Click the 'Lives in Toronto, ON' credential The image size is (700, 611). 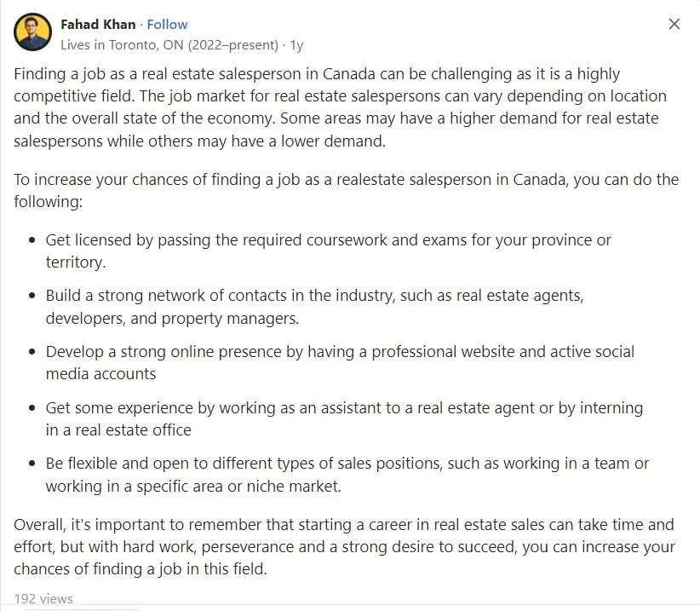169,44
